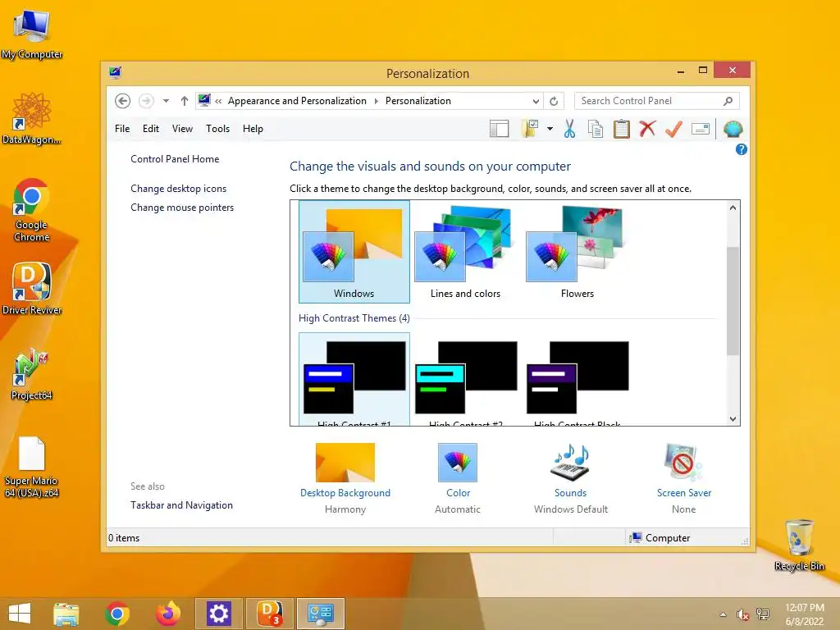Click the Cut scissors toolbar icon
The width and height of the screenshot is (840, 630).
(x=569, y=129)
